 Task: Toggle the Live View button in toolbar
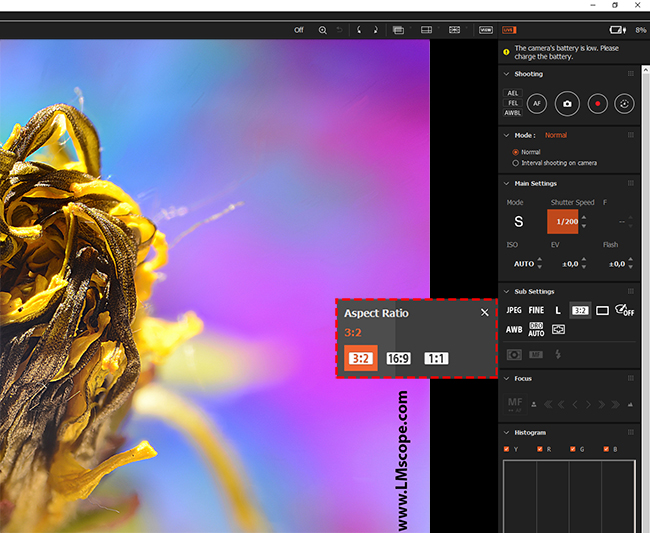pyautogui.click(x=509, y=30)
